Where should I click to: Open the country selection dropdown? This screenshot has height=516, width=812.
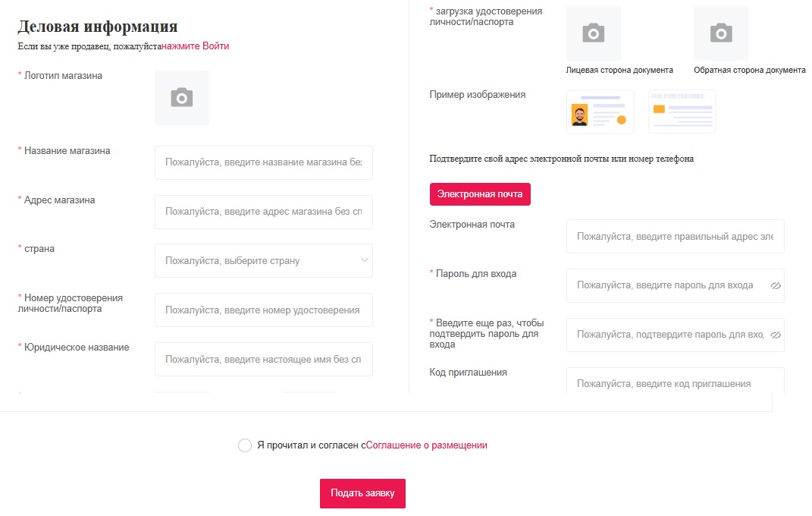[258, 260]
